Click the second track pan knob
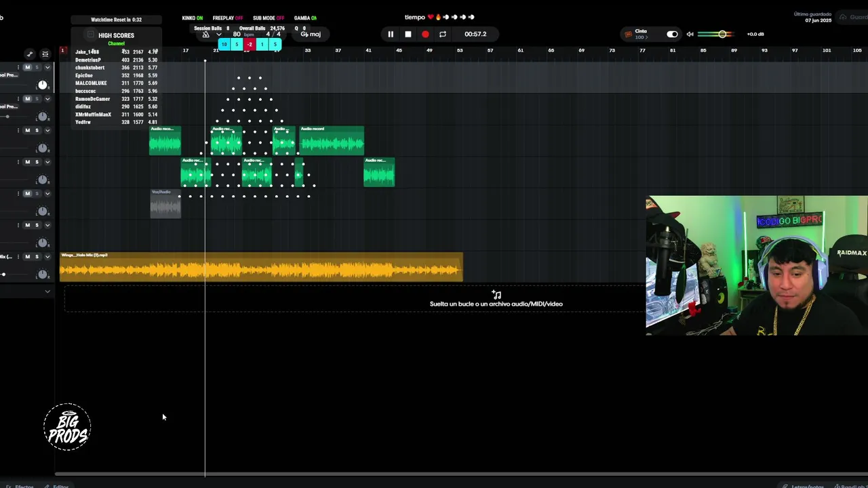The image size is (868, 488). [43, 117]
